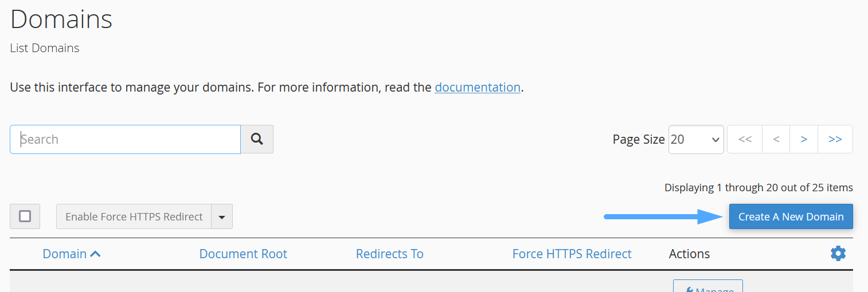Sort by Force HTTPS Redirect column
The width and height of the screenshot is (868, 292).
pyautogui.click(x=572, y=254)
